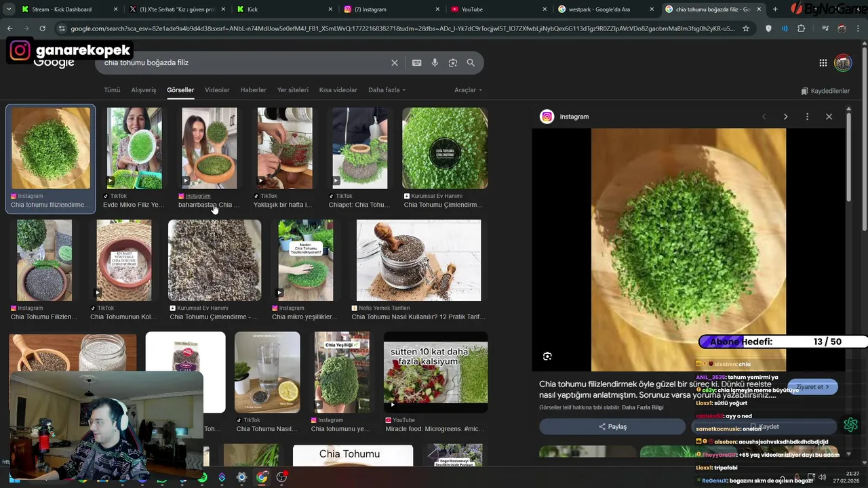The width and height of the screenshot is (868, 488).
Task: Open the Miracle food: Microgreens YouTube thumbnail
Action: click(x=436, y=373)
